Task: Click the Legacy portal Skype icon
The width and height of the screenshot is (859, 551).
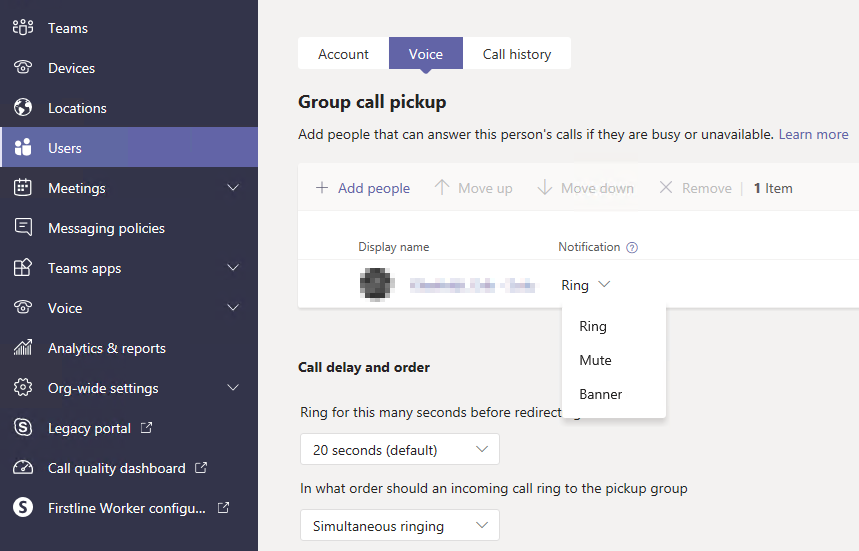Action: [23, 428]
